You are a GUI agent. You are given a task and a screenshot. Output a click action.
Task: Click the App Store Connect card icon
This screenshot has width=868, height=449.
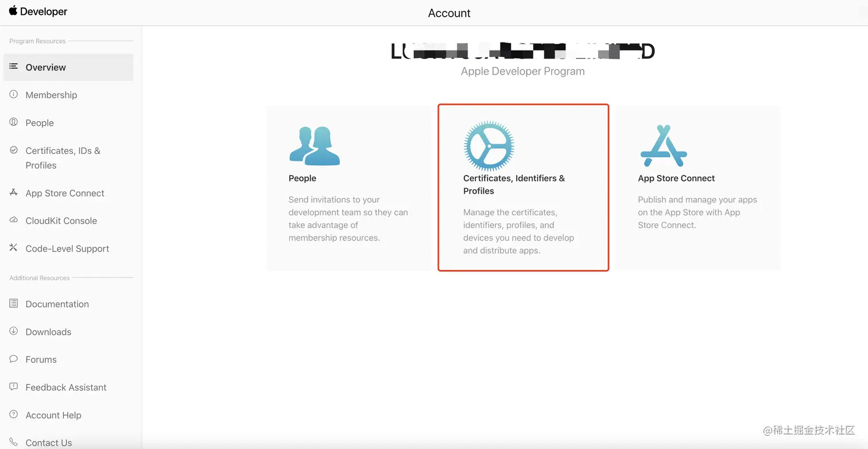pyautogui.click(x=664, y=146)
